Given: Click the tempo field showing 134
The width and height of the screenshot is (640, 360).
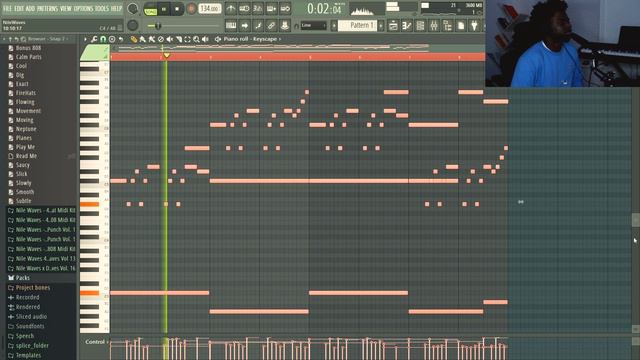Looking at the screenshot, I should tap(210, 9).
